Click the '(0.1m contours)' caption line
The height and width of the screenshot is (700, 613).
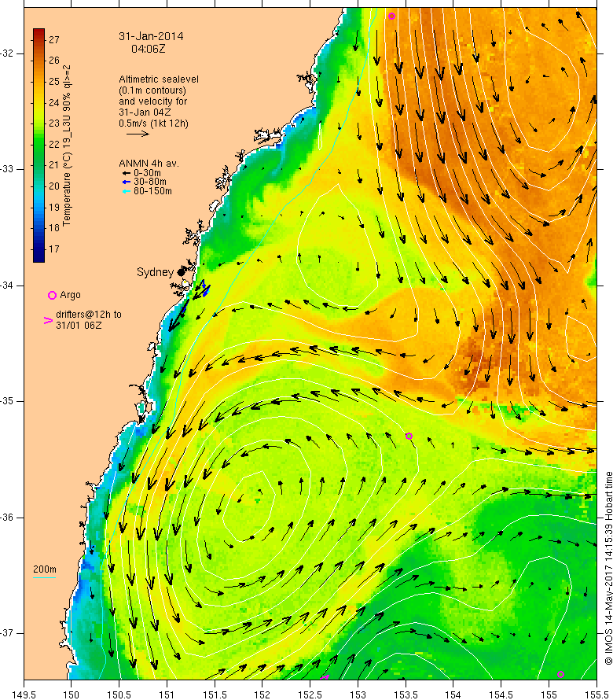(x=152, y=90)
